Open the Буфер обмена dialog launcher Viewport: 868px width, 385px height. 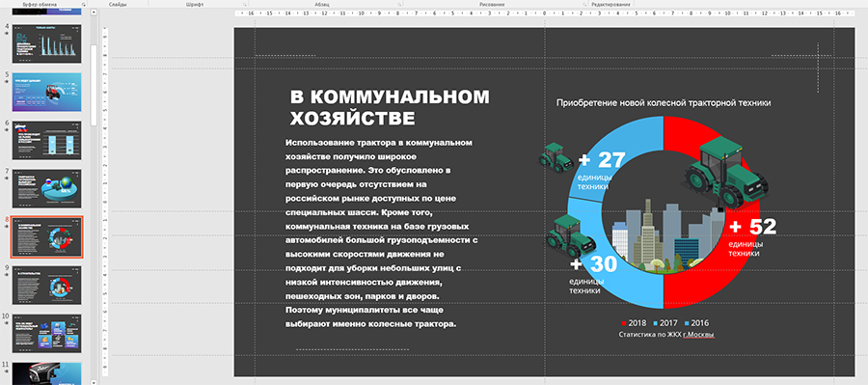coord(84,5)
